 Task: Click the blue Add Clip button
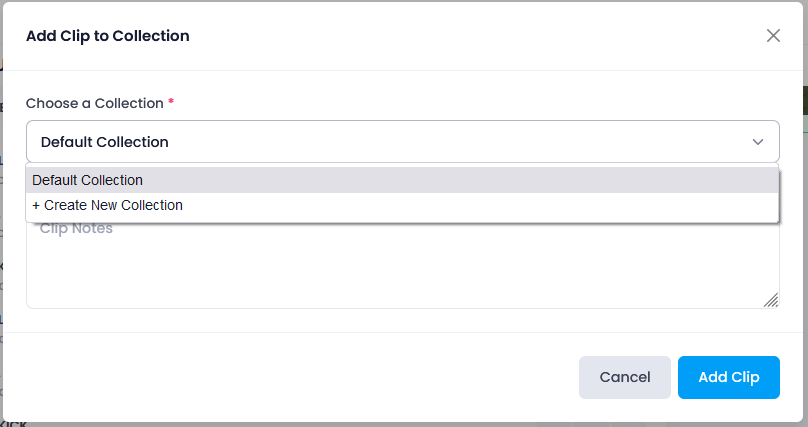[x=729, y=377]
